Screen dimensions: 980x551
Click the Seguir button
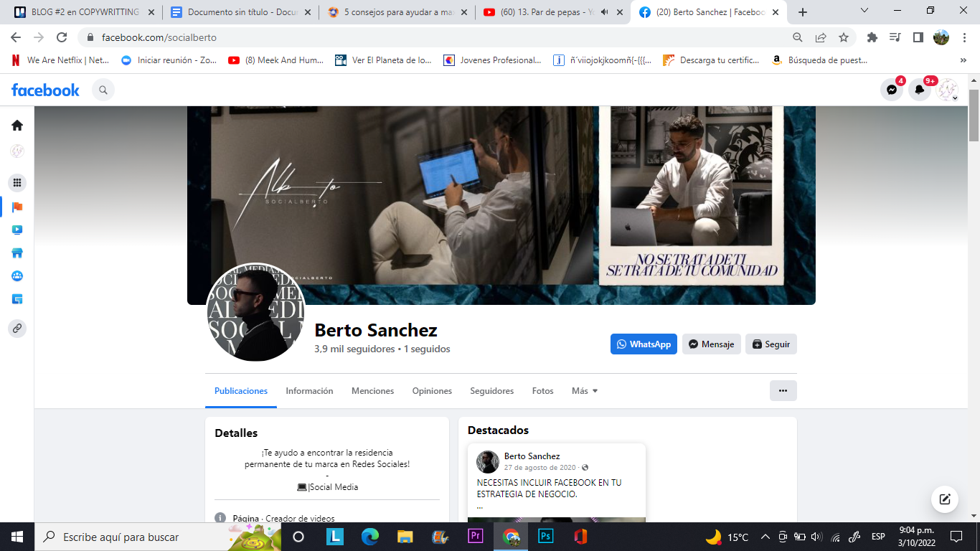click(x=771, y=344)
